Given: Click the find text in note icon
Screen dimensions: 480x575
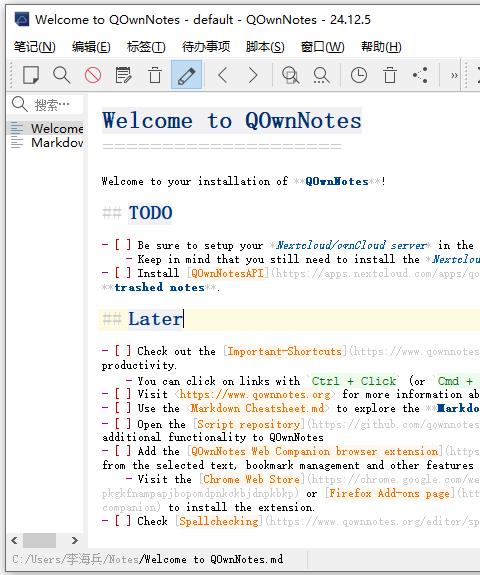Looking at the screenshot, I should 290,75.
